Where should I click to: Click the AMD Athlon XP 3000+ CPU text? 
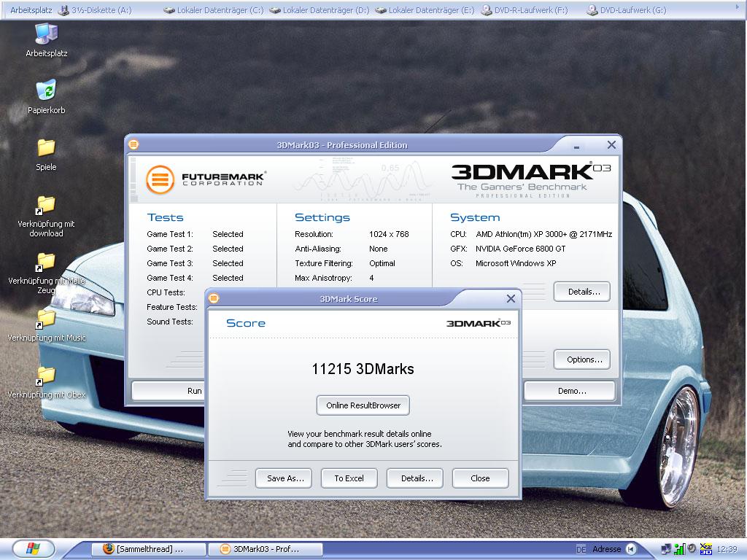tap(543, 234)
